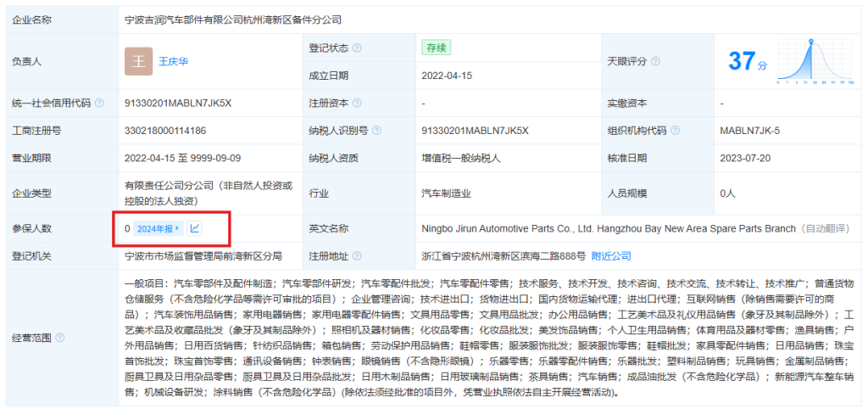Show the info tip for 天眼评分
Image resolution: width=868 pixels, height=409 pixels.
click(655, 62)
